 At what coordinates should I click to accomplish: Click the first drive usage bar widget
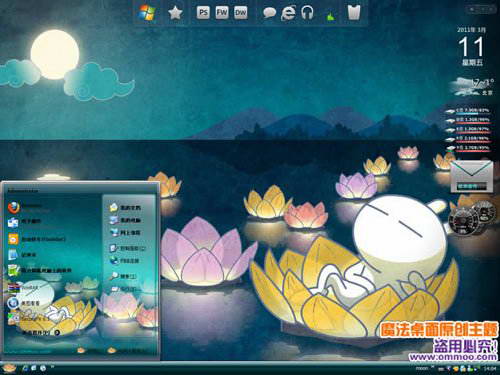(468, 111)
